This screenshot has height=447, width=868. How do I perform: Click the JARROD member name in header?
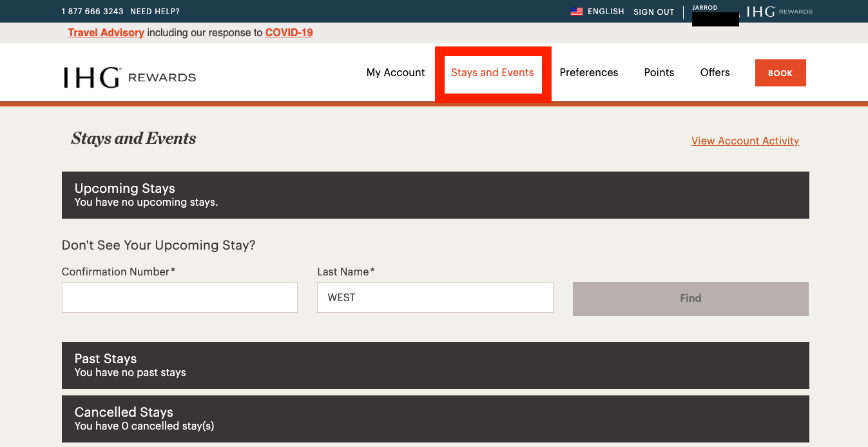pos(705,8)
